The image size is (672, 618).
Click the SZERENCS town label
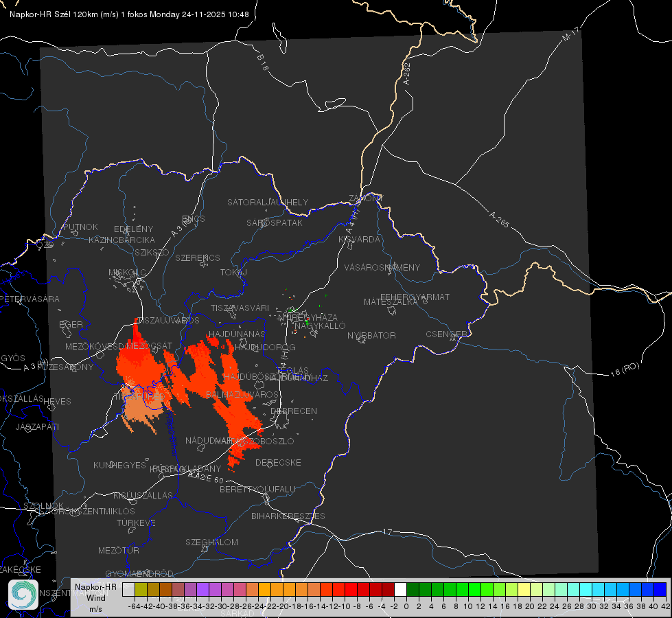tap(198, 257)
